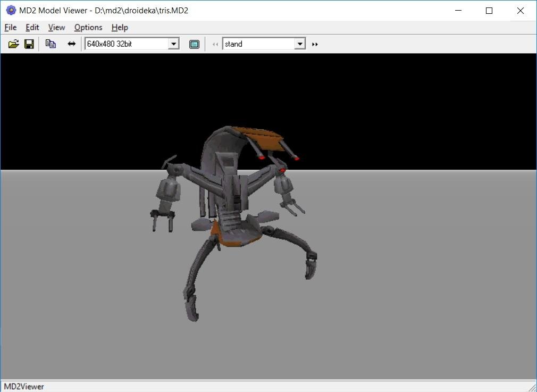Open the Help menu
Image resolution: width=537 pixels, height=392 pixels.
pos(120,28)
